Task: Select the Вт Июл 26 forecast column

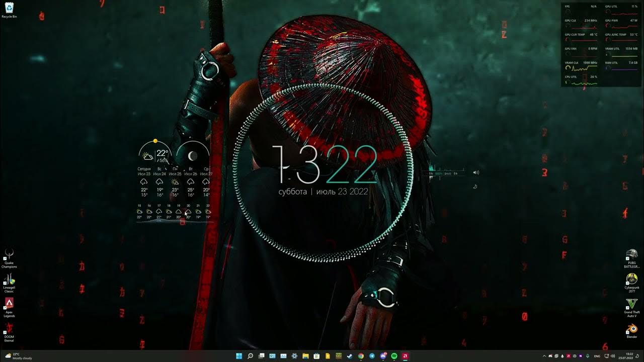Action: pos(191,182)
